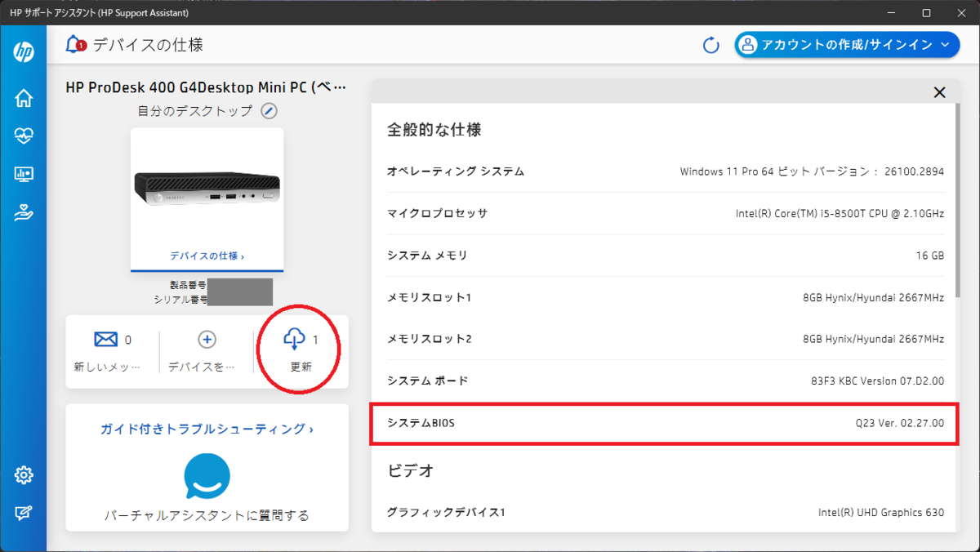Close the specifications panel with X
The height and width of the screenshot is (552, 980).
coord(939,92)
